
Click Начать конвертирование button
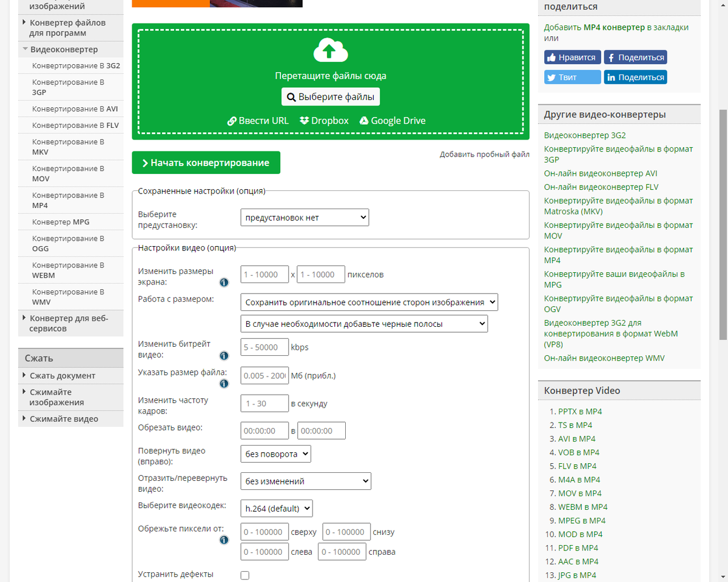206,162
